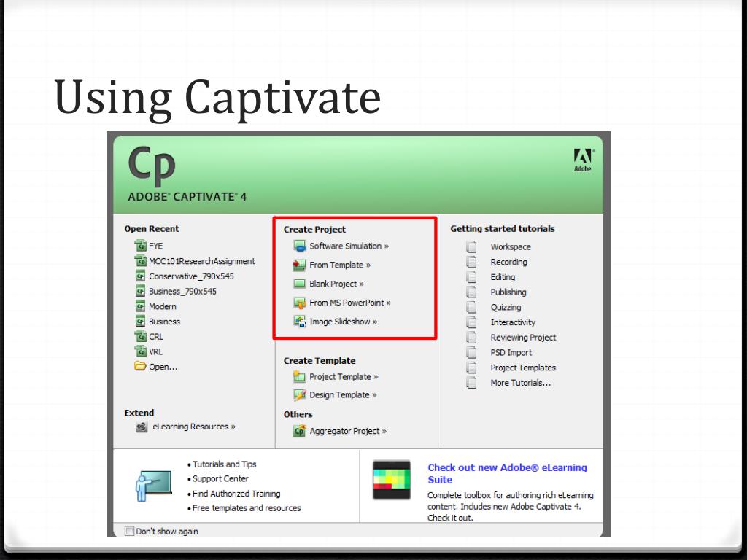Click the eLearning Suite color grid thumbnail
Screen dimensions: 747x560
pos(392,480)
